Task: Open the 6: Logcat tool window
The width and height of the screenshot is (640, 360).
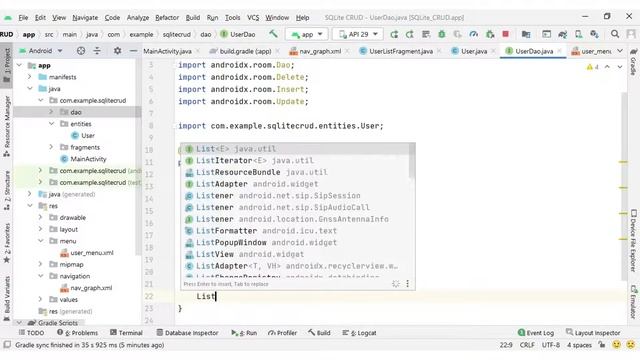Action: pyautogui.click(x=359, y=333)
